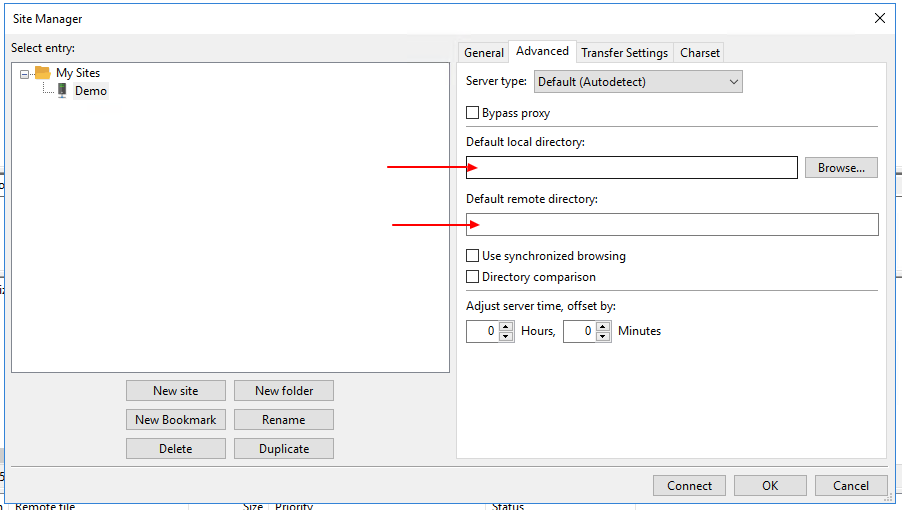This screenshot has width=902, height=510.
Task: Switch to the Charset tab
Action: [x=700, y=53]
